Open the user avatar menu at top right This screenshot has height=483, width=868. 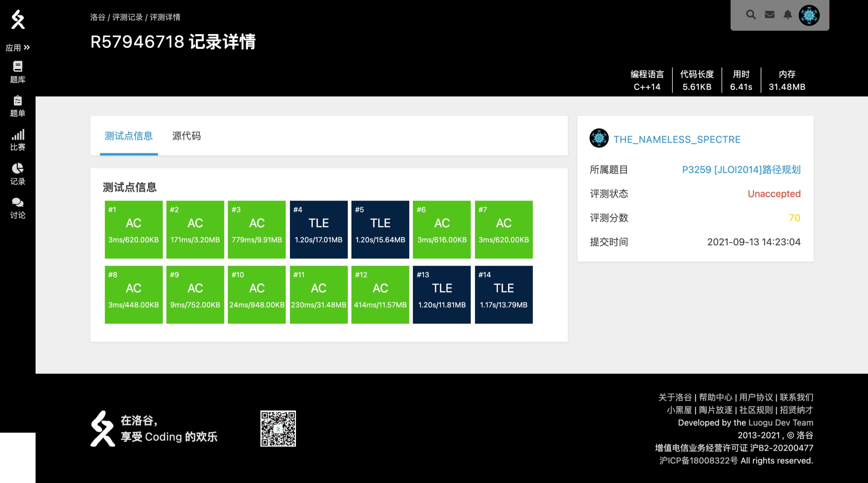tap(809, 15)
